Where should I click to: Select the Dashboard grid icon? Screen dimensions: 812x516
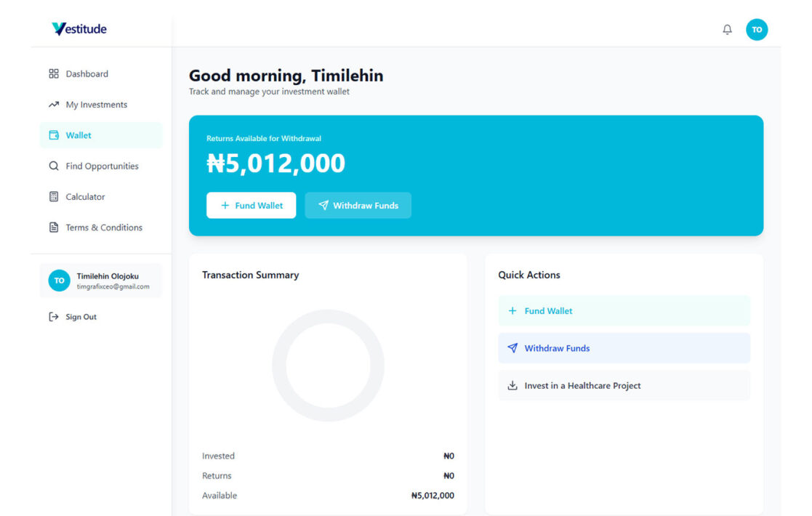[53, 73]
